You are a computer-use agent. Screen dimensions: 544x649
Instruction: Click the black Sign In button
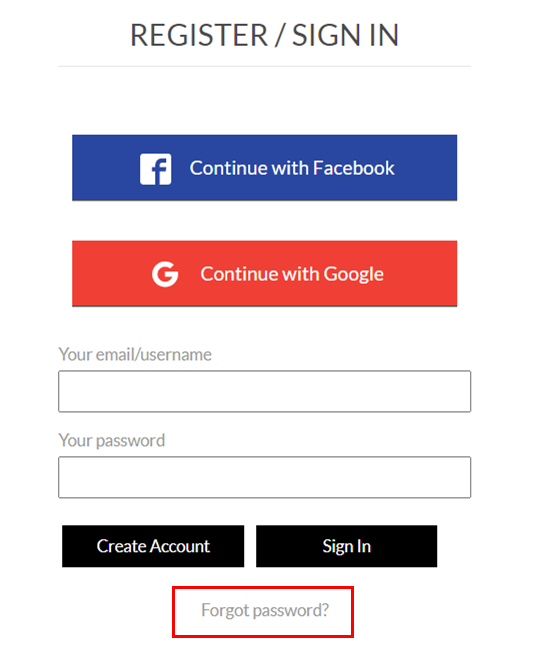click(x=347, y=546)
